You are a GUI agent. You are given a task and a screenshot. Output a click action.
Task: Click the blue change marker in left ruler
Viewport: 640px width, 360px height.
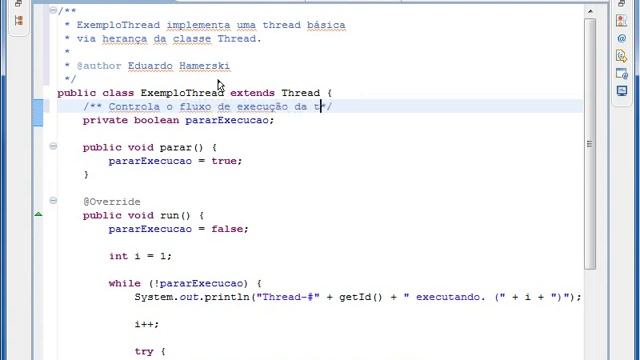point(38,113)
